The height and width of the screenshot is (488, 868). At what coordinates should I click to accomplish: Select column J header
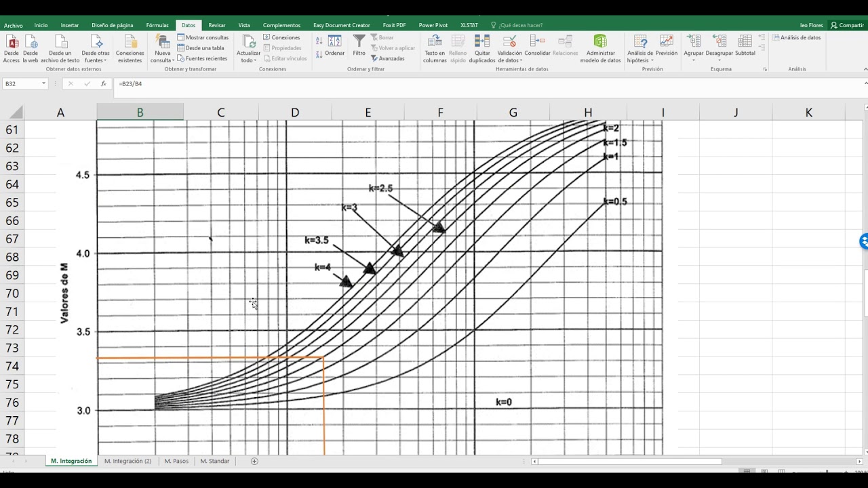coord(736,113)
